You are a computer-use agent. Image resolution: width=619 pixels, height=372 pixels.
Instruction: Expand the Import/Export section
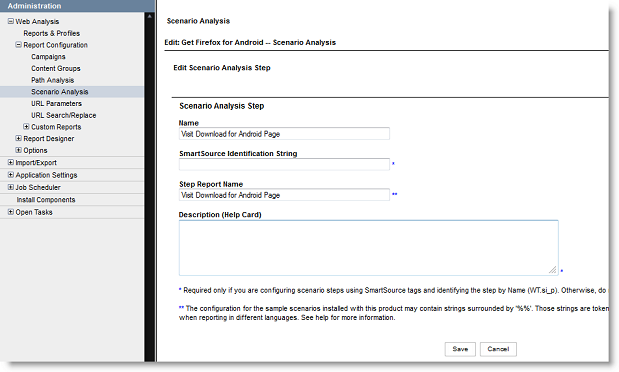coord(11,162)
